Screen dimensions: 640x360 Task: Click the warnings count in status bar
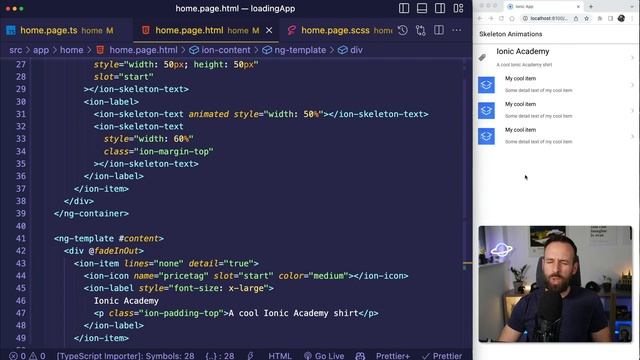point(37,356)
